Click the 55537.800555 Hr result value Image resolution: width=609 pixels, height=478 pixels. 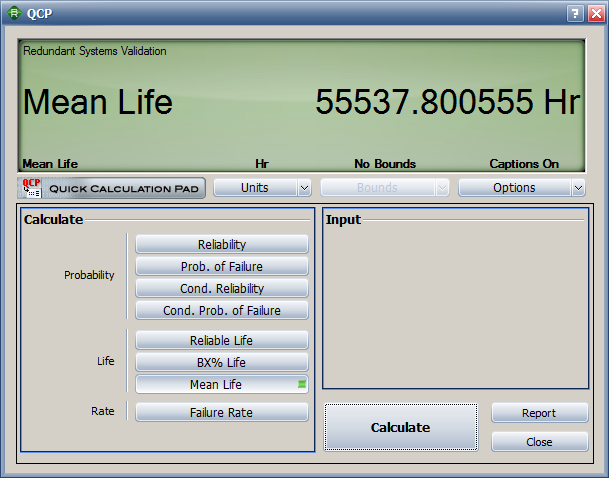pos(447,102)
